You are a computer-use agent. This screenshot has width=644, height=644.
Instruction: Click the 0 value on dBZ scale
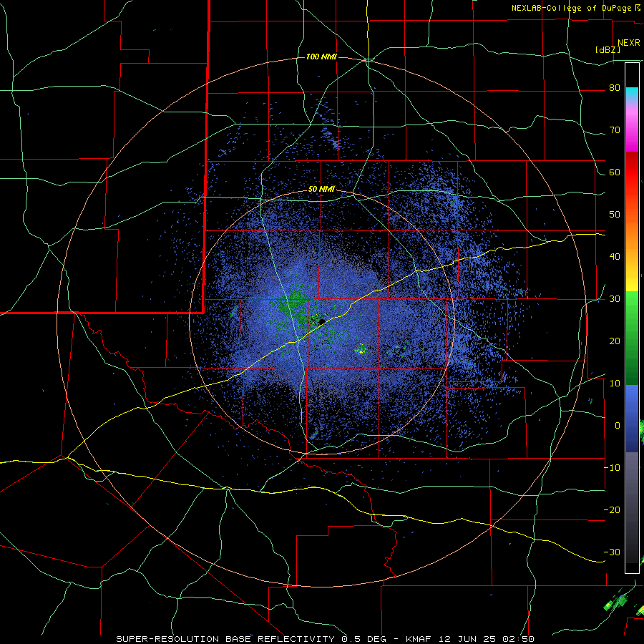pyautogui.click(x=618, y=426)
